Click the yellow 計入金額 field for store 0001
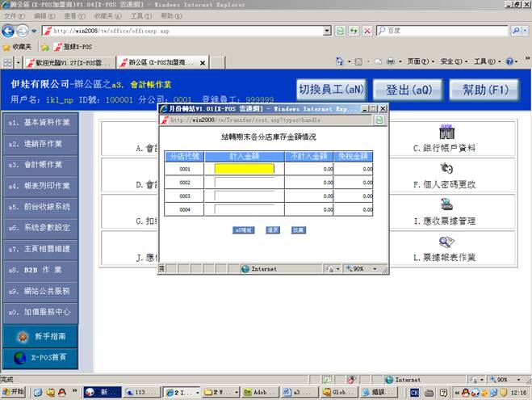This screenshot has height=400, width=532. [x=245, y=169]
